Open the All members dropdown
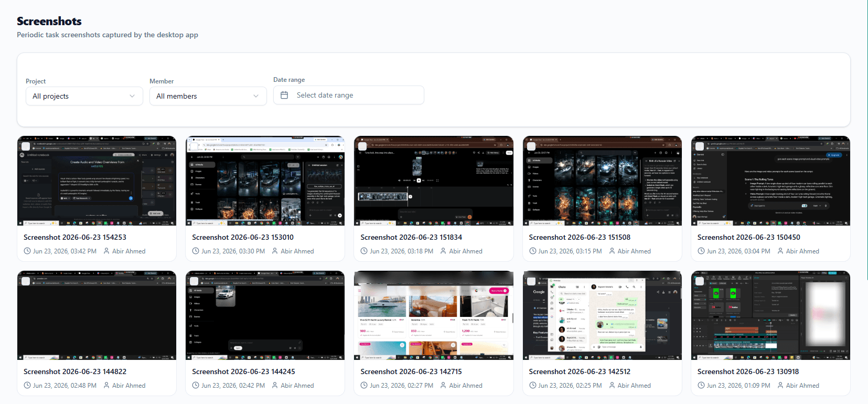 pyautogui.click(x=208, y=96)
